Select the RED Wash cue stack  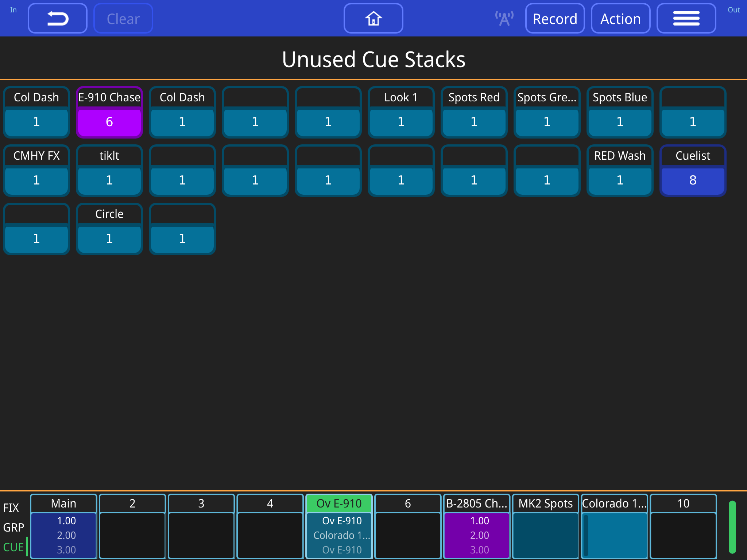tap(619, 171)
